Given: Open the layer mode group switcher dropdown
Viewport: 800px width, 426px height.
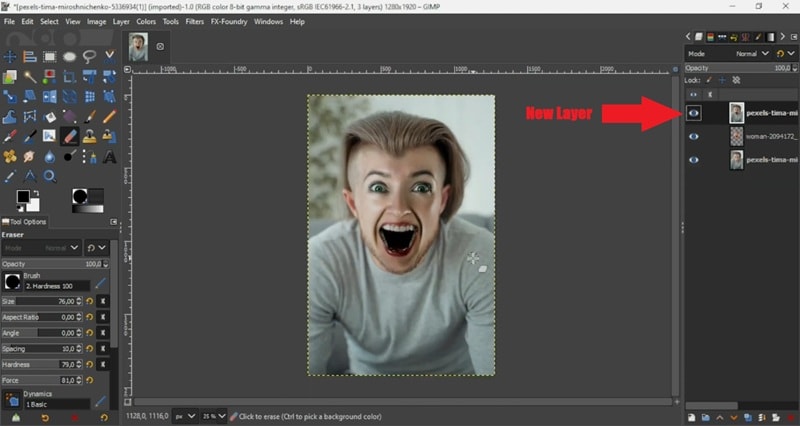Looking at the screenshot, I should tap(785, 54).
